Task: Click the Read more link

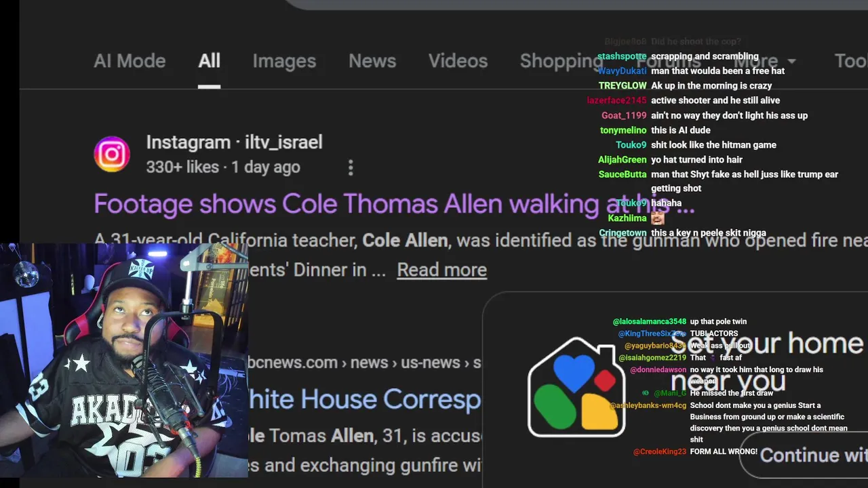Action: coord(441,270)
